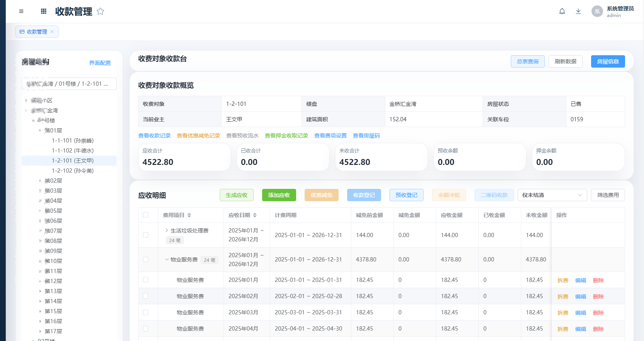Select the 收款管理 tab
Screen dimensions: 644x341
point(37,32)
